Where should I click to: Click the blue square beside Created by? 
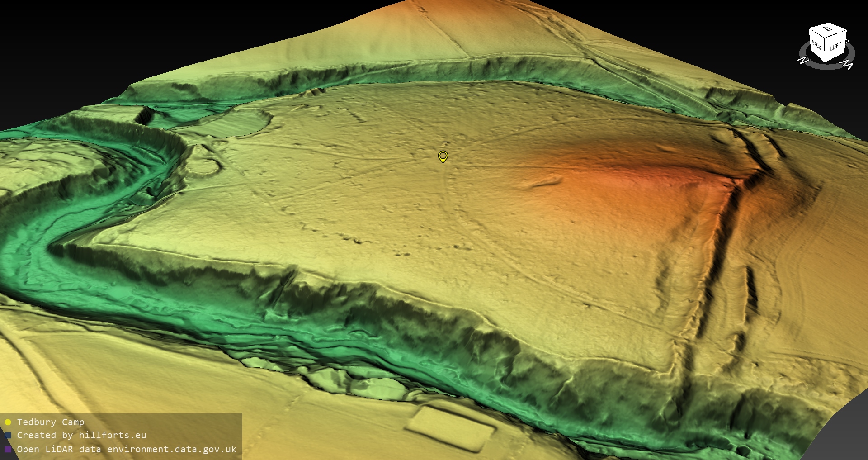point(8,436)
